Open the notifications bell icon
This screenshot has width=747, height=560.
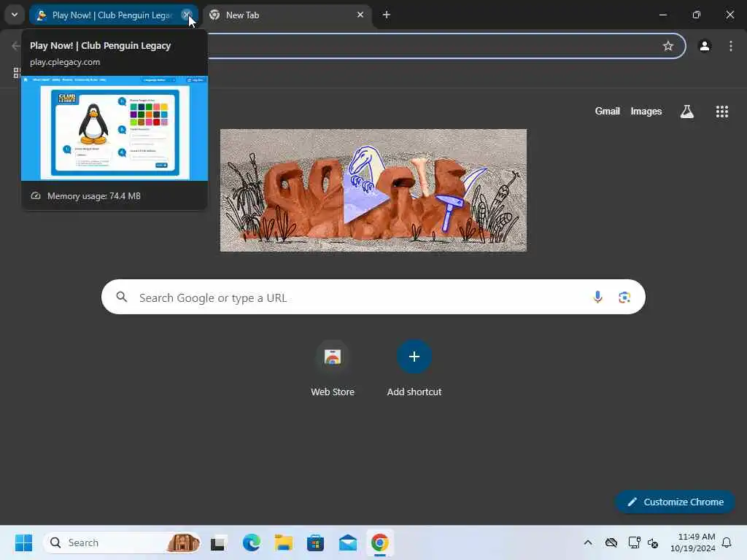(x=727, y=542)
